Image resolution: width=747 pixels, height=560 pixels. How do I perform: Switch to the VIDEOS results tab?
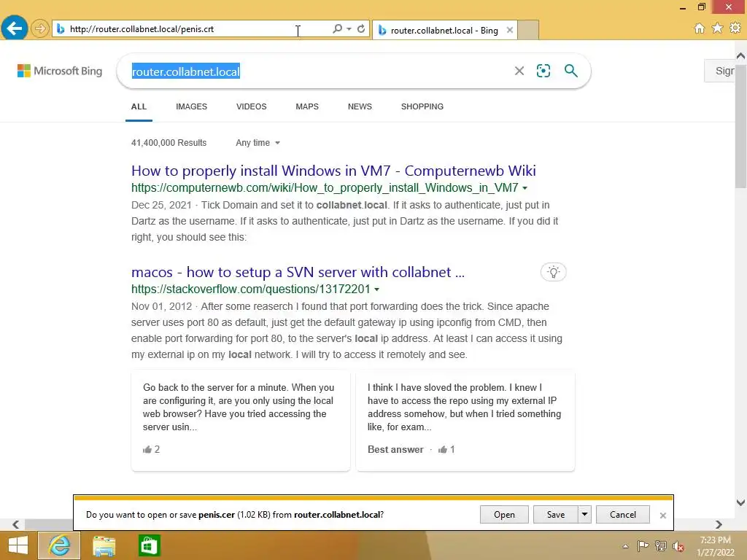coord(251,106)
